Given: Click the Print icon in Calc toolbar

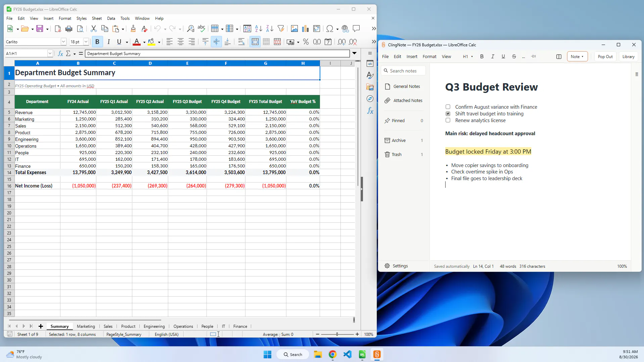Looking at the screenshot, I should [69, 29].
